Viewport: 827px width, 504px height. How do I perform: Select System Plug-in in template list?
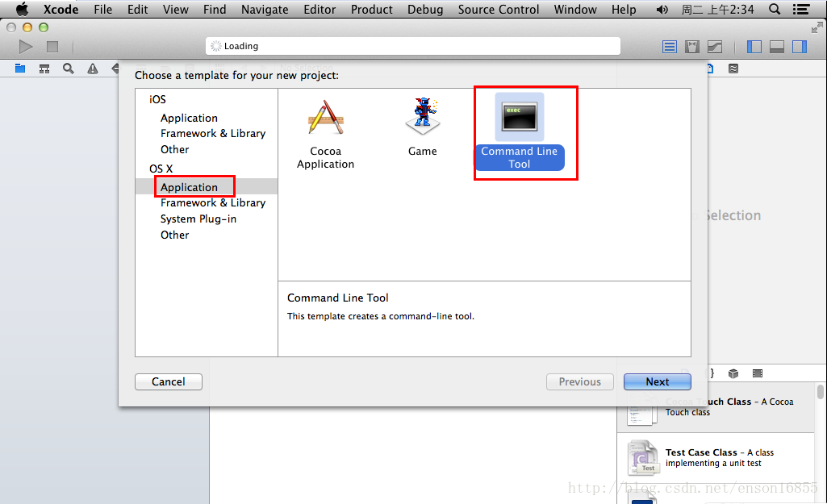pyautogui.click(x=198, y=219)
